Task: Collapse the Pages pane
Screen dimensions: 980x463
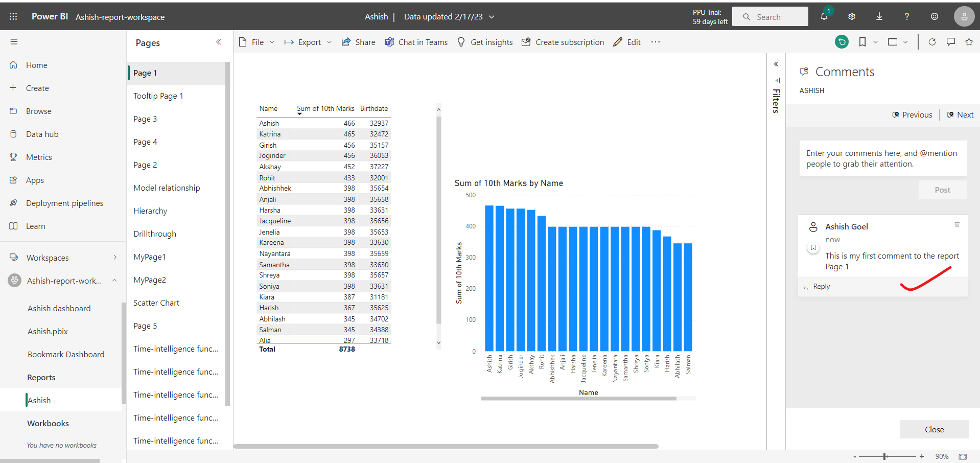Action: [x=219, y=42]
